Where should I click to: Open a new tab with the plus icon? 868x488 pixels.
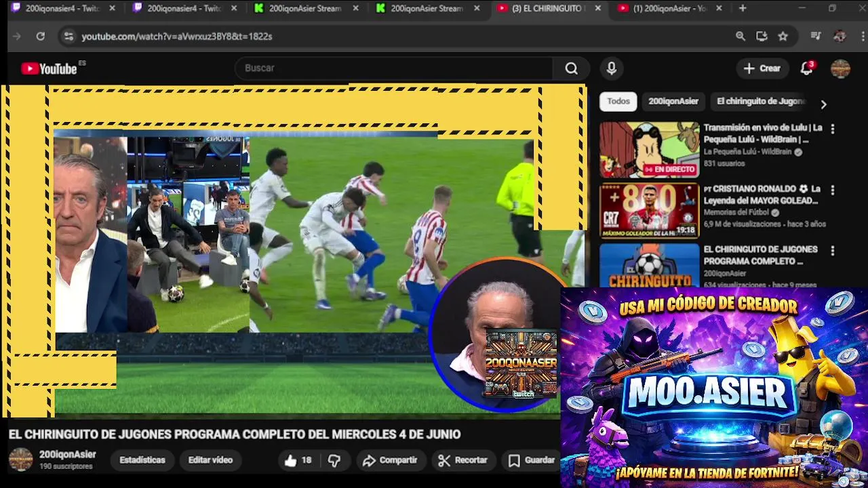pyautogui.click(x=743, y=8)
